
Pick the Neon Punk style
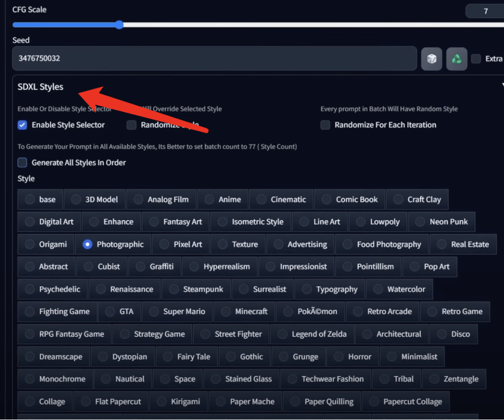coord(442,222)
